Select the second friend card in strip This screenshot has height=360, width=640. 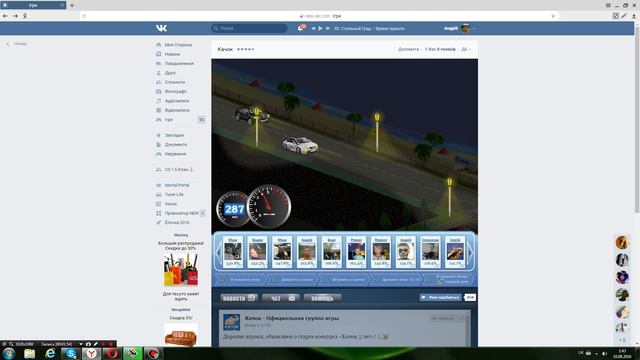click(x=258, y=252)
